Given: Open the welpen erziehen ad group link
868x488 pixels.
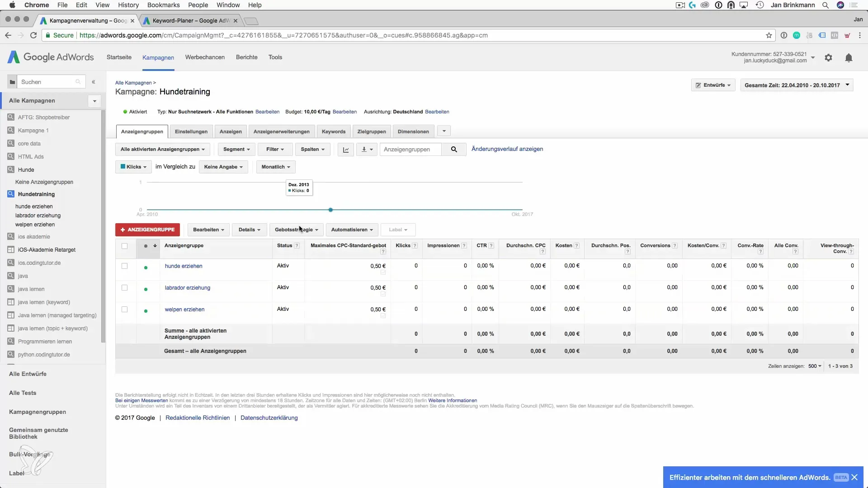Looking at the screenshot, I should point(184,310).
